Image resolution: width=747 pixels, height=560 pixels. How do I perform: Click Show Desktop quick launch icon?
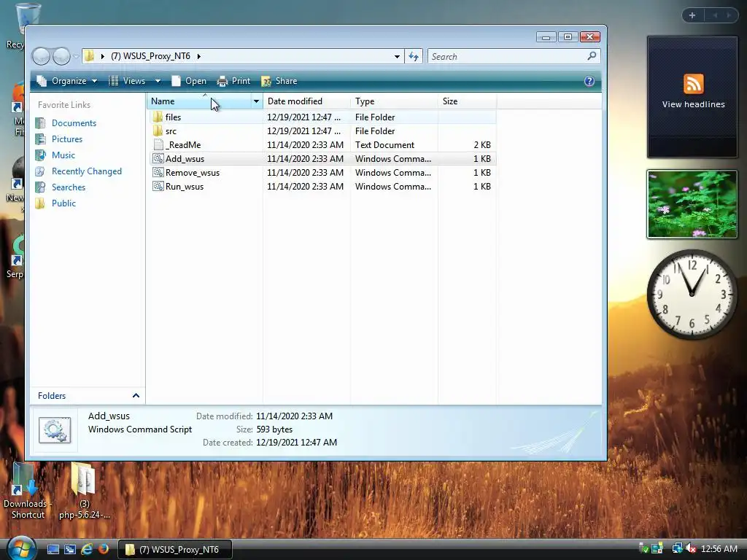coord(53,550)
